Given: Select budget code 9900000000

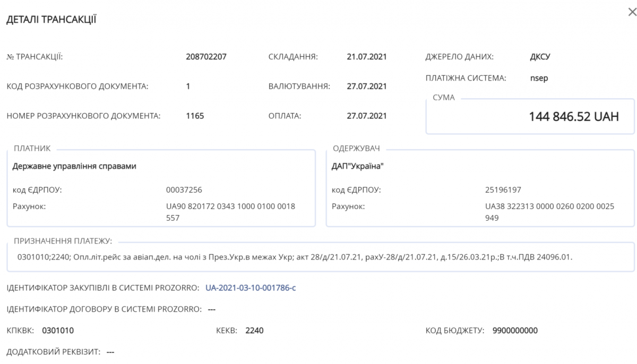Looking at the screenshot, I should pyautogui.click(x=515, y=331).
